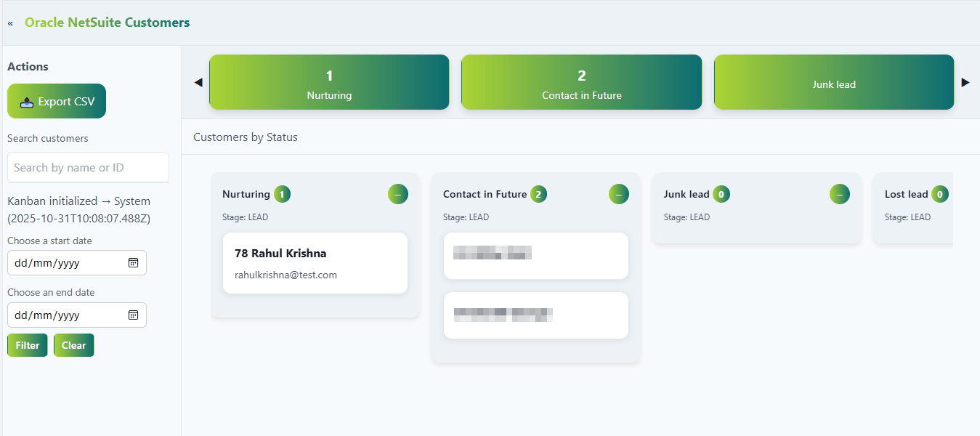
Task: Open the 78 Rahul Krishna customer card
Action: [x=315, y=263]
